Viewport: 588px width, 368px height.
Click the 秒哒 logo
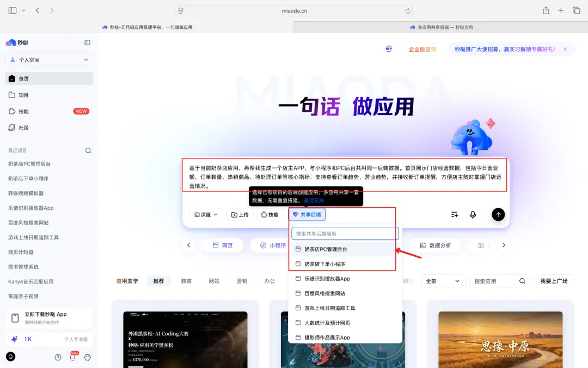click(x=17, y=43)
